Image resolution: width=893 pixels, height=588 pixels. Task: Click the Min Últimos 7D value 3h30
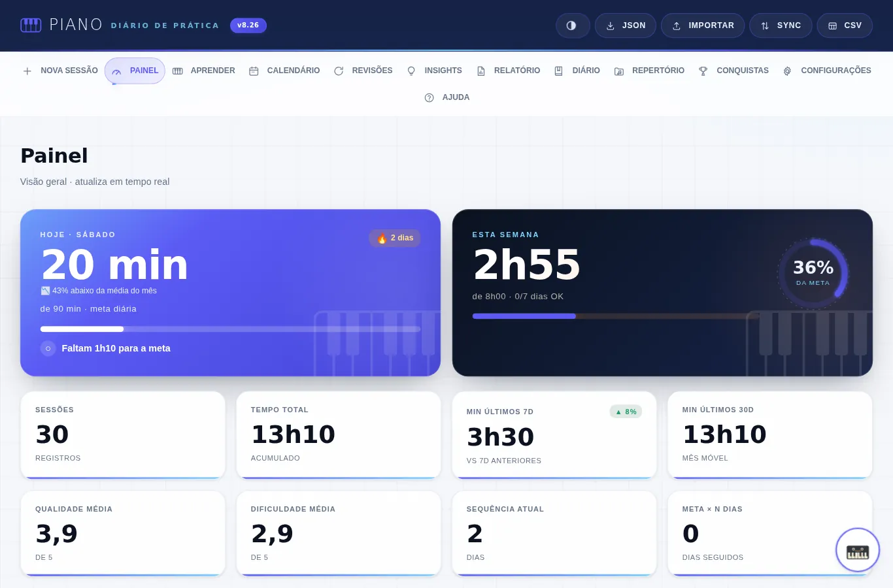501,437
